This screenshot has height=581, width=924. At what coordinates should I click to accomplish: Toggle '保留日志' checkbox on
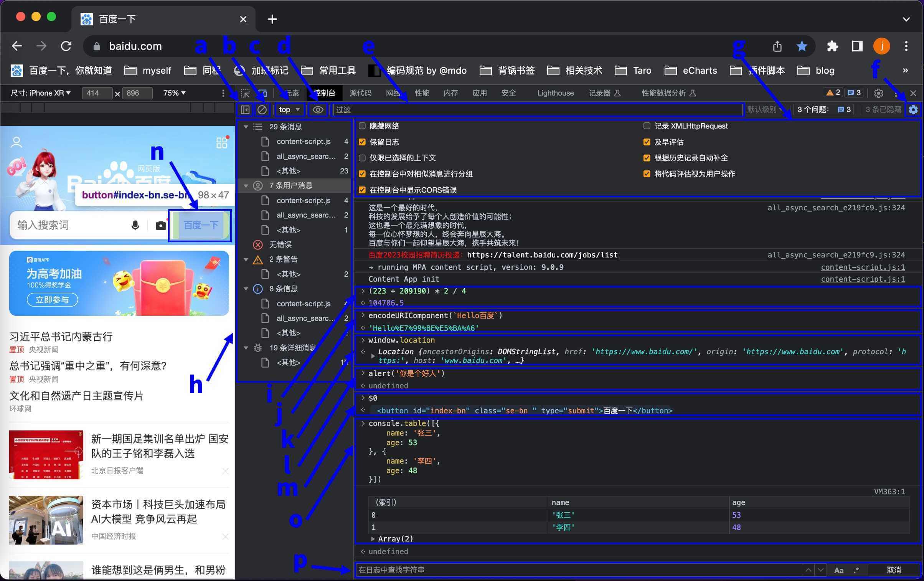[x=363, y=141]
